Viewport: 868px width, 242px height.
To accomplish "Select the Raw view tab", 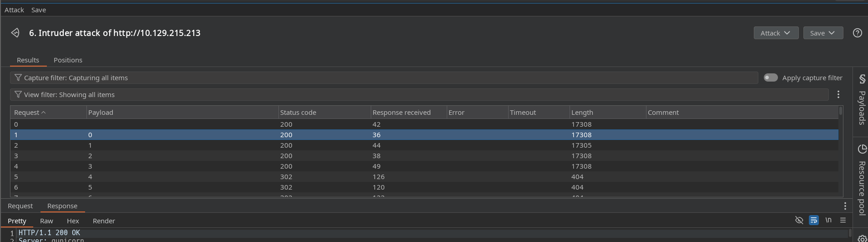I will click(46, 221).
